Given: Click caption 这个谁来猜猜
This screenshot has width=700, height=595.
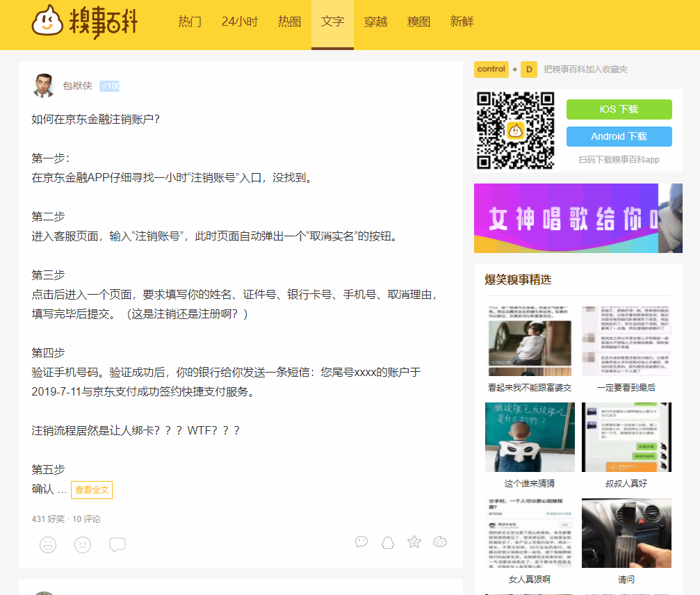Looking at the screenshot, I should click(x=530, y=483).
